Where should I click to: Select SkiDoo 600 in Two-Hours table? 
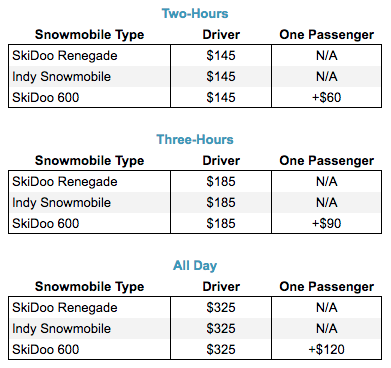pyautogui.click(x=46, y=98)
